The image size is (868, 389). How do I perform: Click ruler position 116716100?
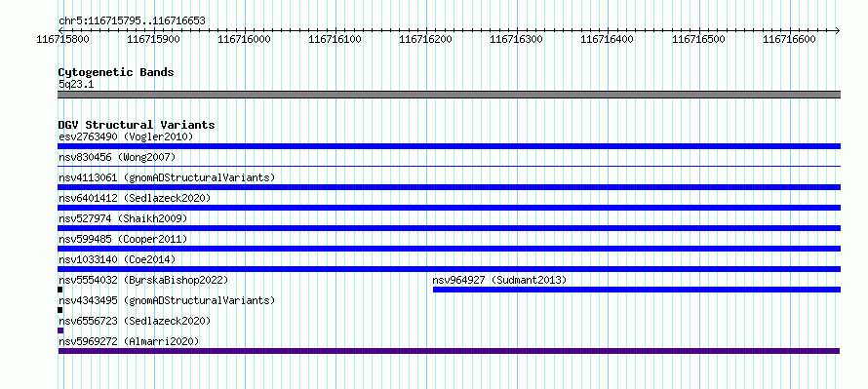[335, 39]
